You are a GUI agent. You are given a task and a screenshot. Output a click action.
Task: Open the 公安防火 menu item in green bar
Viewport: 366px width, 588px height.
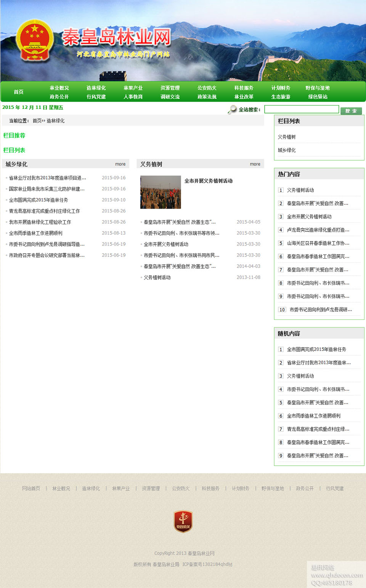point(207,88)
